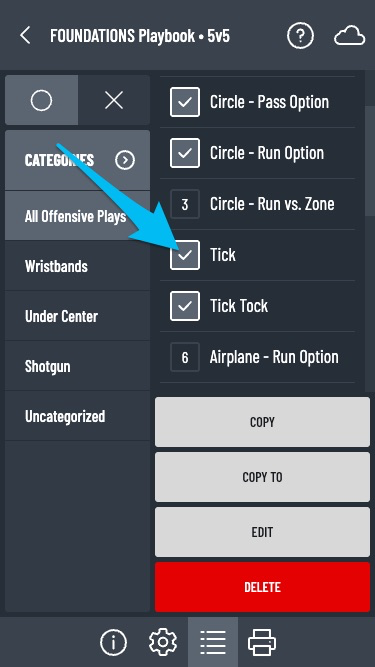The image size is (375, 667).
Task: Click the COPY TO button
Action: pyautogui.click(x=262, y=477)
